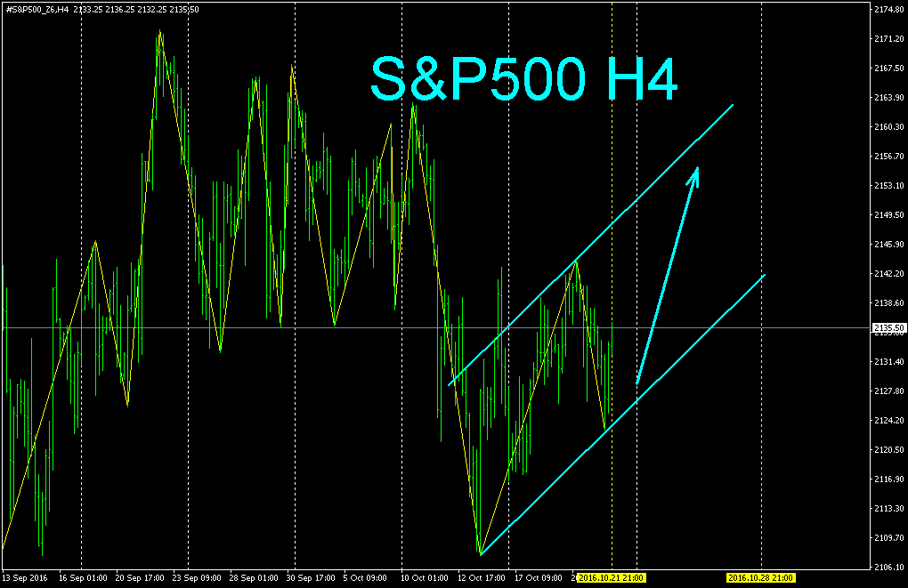Click the 17 Oct 09:00 time label
The width and height of the screenshot is (908, 588).
pos(538,577)
